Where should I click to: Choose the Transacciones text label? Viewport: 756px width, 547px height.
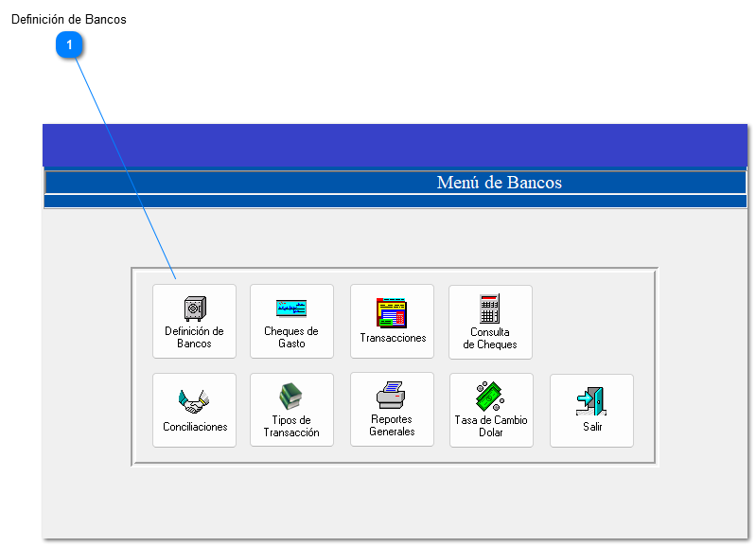(393, 338)
